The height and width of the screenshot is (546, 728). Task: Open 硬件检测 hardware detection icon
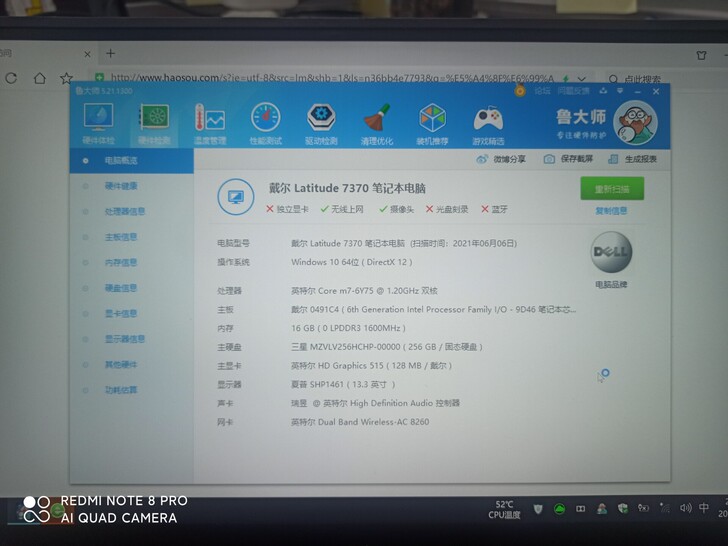tap(154, 123)
